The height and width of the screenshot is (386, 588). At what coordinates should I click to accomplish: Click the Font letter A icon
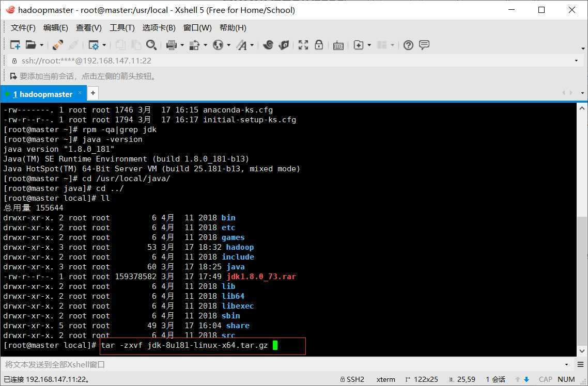242,45
